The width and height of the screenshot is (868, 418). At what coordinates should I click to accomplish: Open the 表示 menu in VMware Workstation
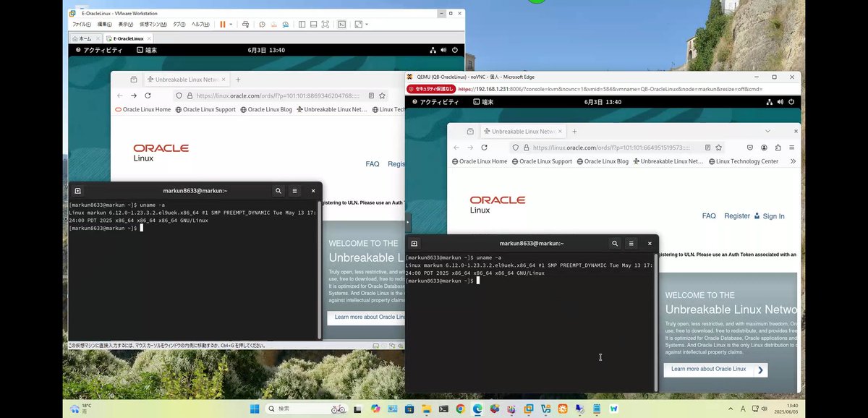pos(125,25)
